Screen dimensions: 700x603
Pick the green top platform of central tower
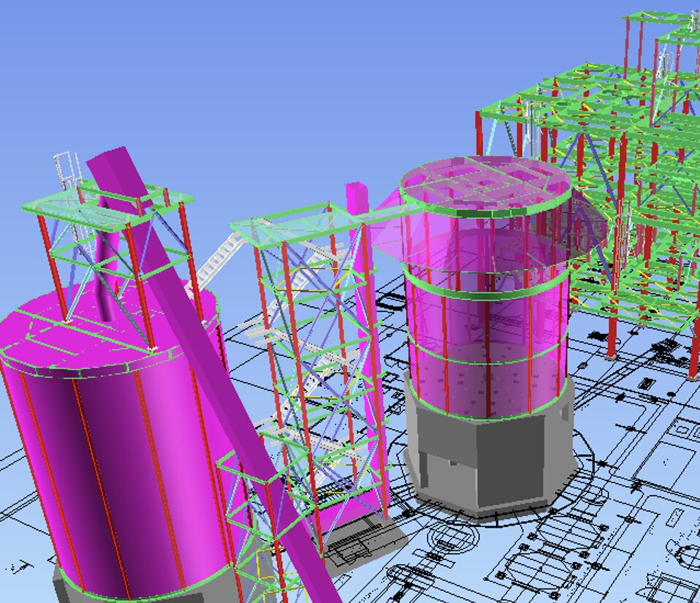click(x=292, y=223)
